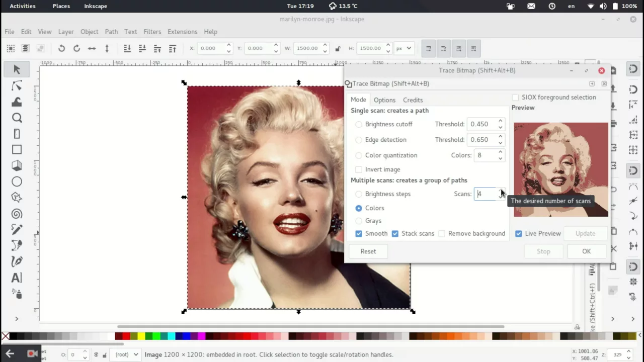644x362 pixels.
Task: Toggle width/height lock icon
Action: tap(338, 48)
